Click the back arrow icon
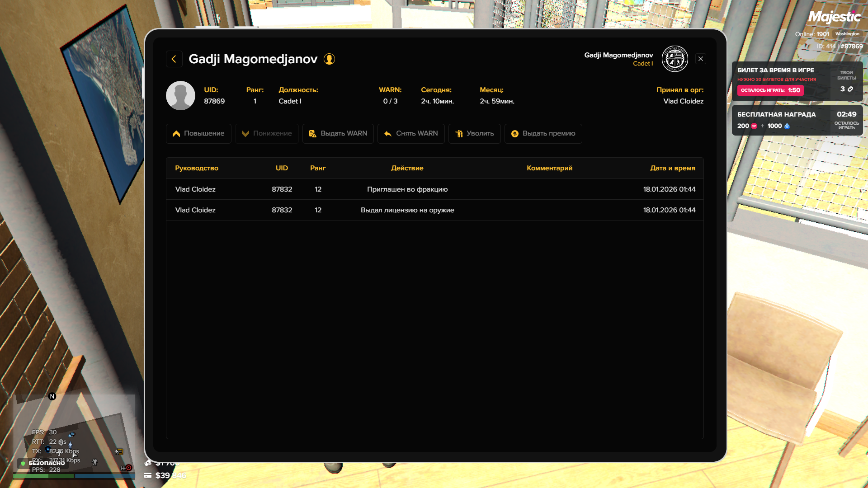 (x=174, y=59)
